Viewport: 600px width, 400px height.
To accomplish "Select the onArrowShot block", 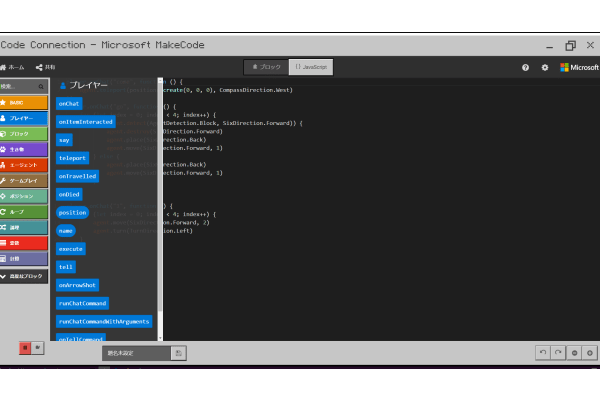I will tap(77, 285).
